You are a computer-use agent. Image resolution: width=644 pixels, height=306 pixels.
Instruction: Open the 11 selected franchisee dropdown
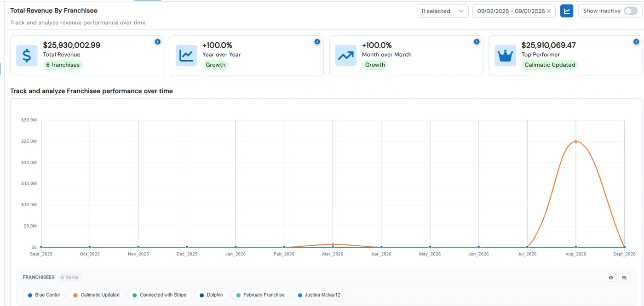(443, 11)
